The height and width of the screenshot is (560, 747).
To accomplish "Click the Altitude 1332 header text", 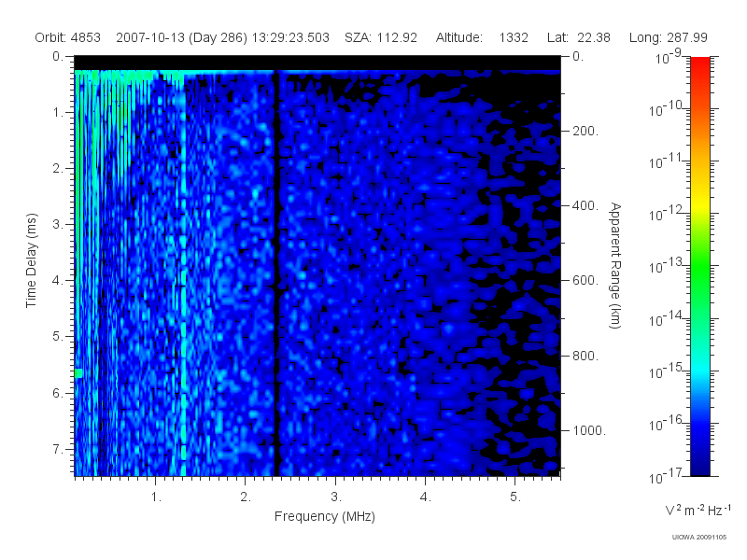I will pos(482,37).
